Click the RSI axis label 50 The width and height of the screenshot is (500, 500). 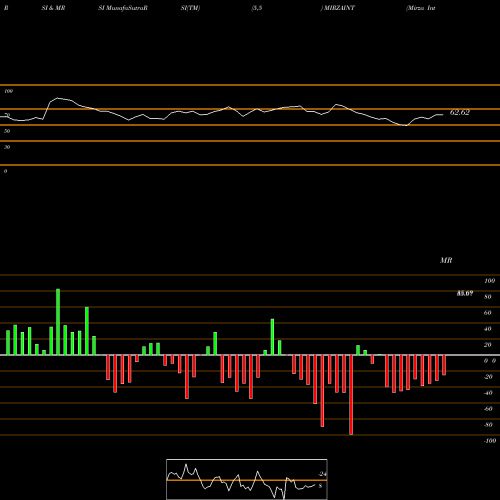(x=7, y=131)
